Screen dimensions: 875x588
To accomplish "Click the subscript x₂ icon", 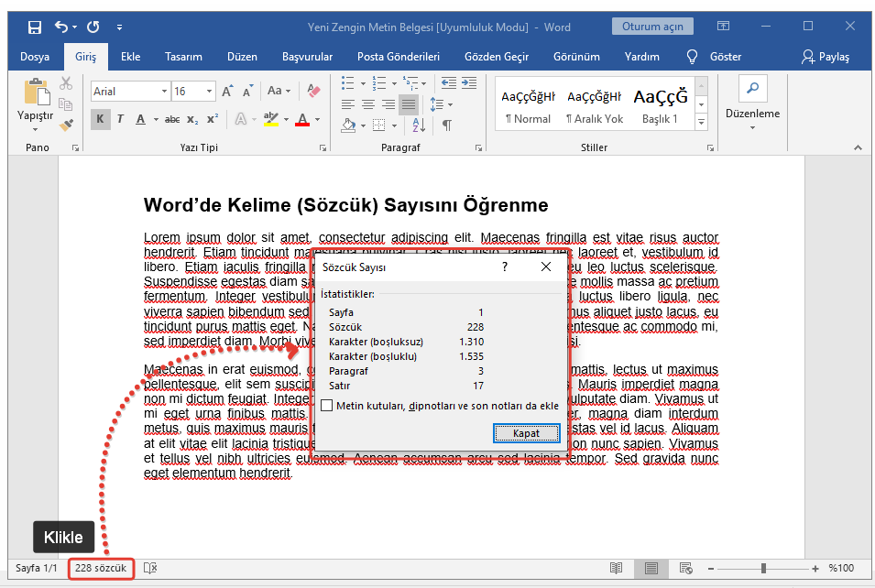I will pyautogui.click(x=192, y=119).
